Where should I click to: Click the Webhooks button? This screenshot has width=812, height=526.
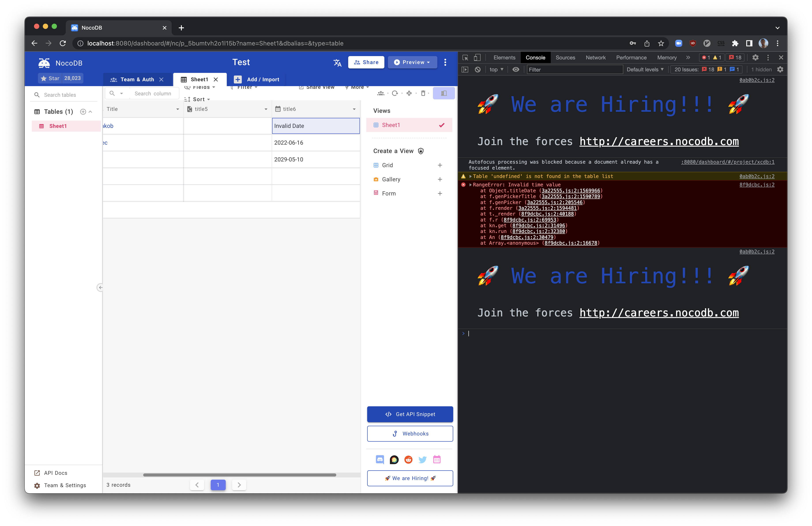410,433
